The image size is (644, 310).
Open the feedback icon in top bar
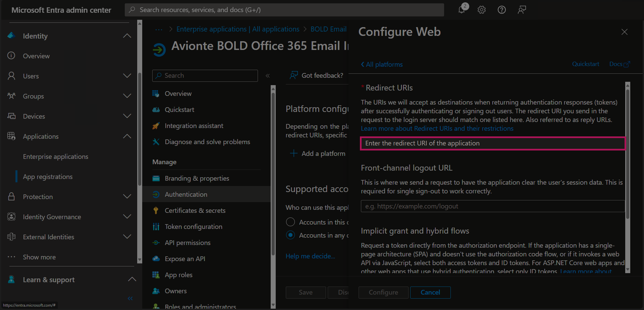(x=522, y=10)
